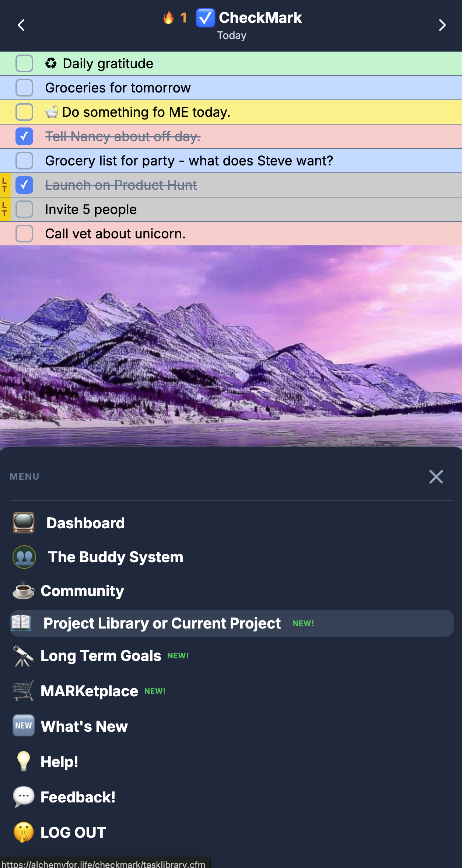Click the CheckMark app title
462x868 pixels.
point(260,18)
